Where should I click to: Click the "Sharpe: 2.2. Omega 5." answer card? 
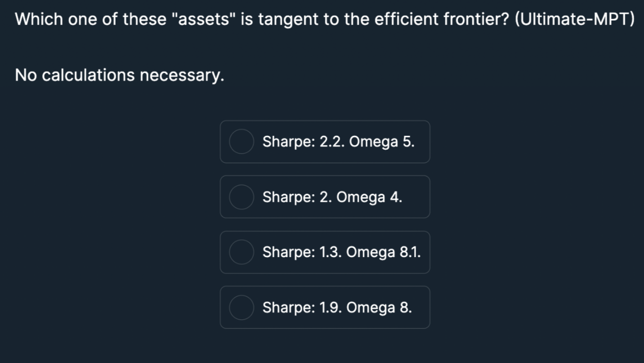[325, 142]
